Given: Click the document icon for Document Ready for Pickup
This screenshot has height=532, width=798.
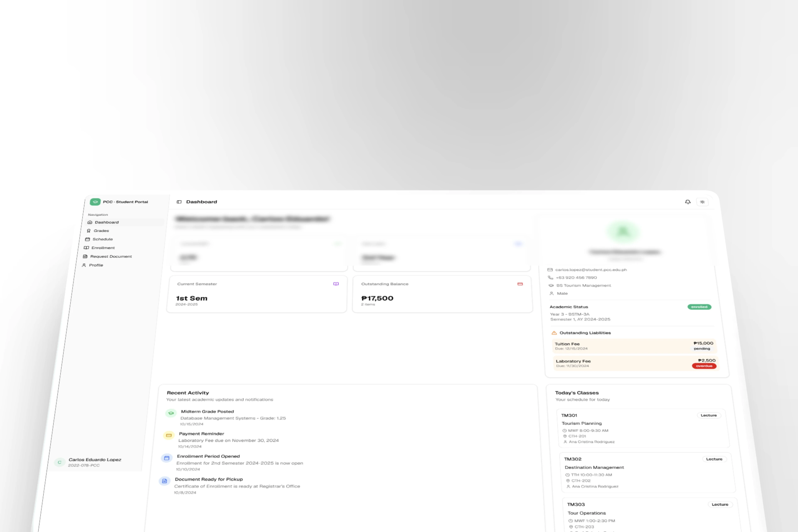Looking at the screenshot, I should [x=165, y=481].
